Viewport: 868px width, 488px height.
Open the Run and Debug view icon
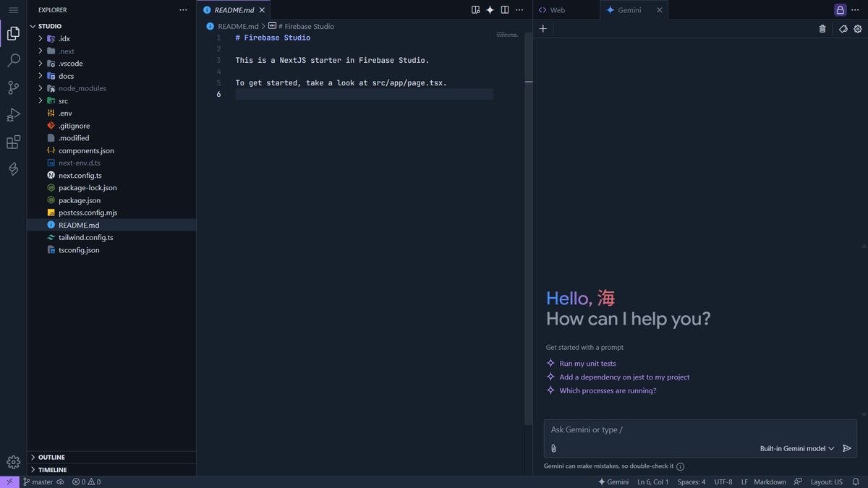click(x=13, y=115)
